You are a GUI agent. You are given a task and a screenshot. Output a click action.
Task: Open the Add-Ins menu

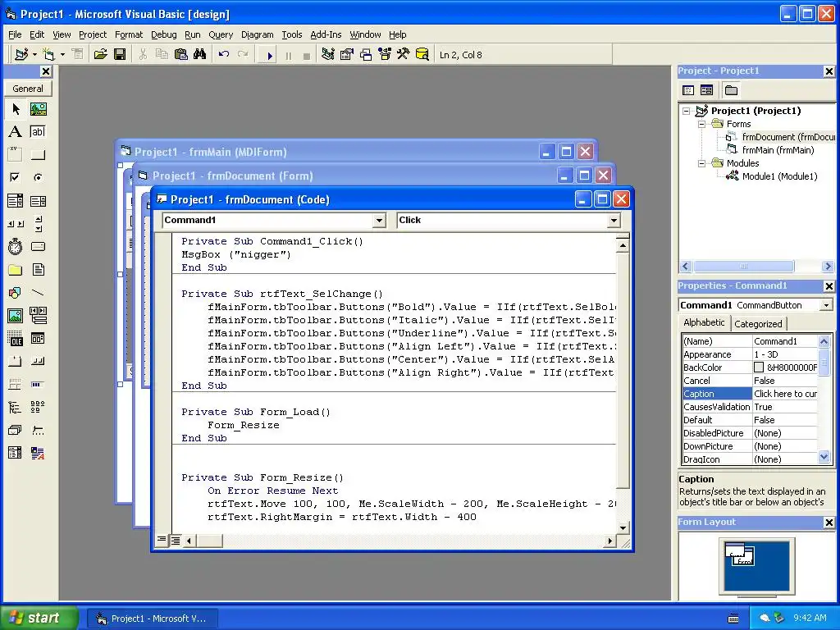pyautogui.click(x=326, y=34)
